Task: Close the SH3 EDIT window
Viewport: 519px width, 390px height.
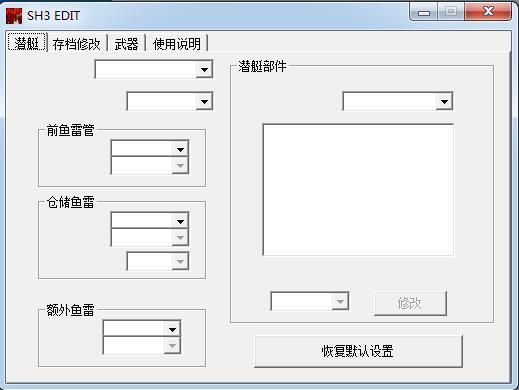Action: click(488, 12)
